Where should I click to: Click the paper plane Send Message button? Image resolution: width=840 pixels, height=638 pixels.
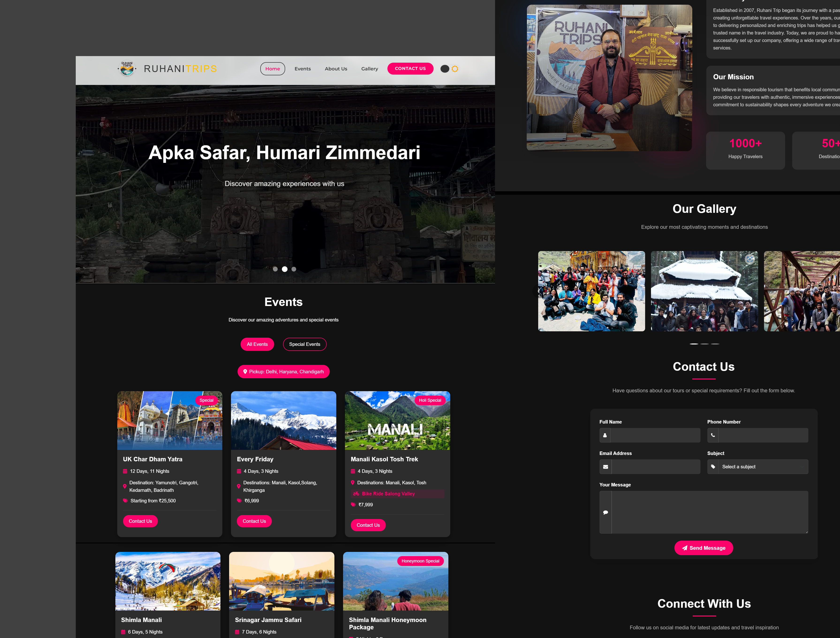703,548
